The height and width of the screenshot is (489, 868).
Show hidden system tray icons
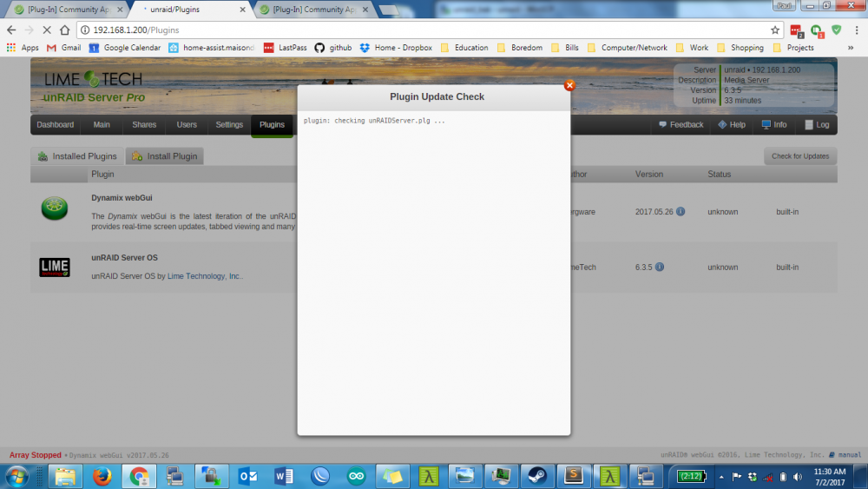click(x=721, y=477)
